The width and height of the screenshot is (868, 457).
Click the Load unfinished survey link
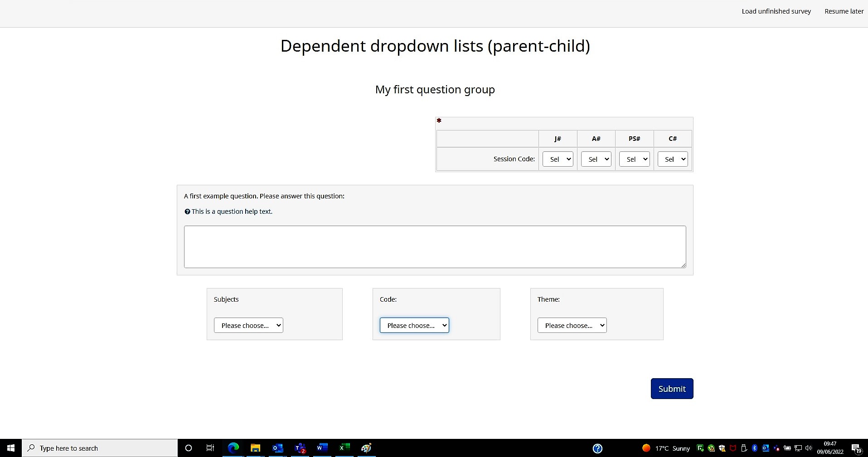pyautogui.click(x=776, y=11)
